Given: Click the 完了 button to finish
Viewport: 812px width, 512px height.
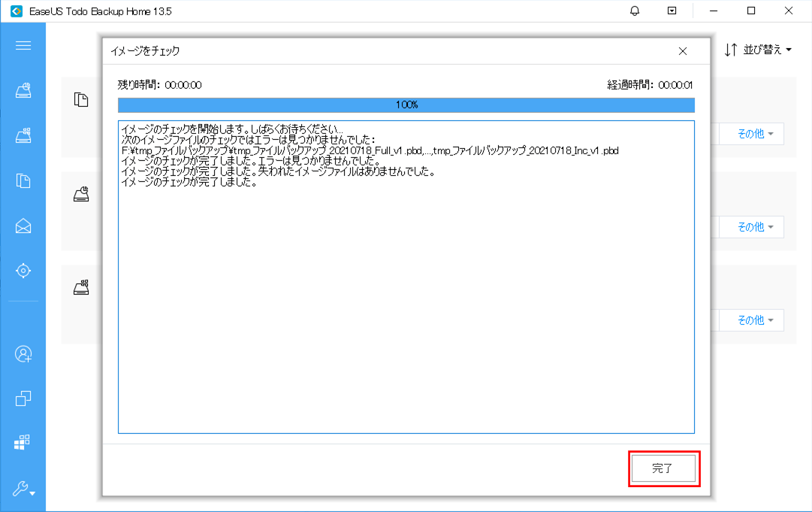Looking at the screenshot, I should click(x=663, y=469).
